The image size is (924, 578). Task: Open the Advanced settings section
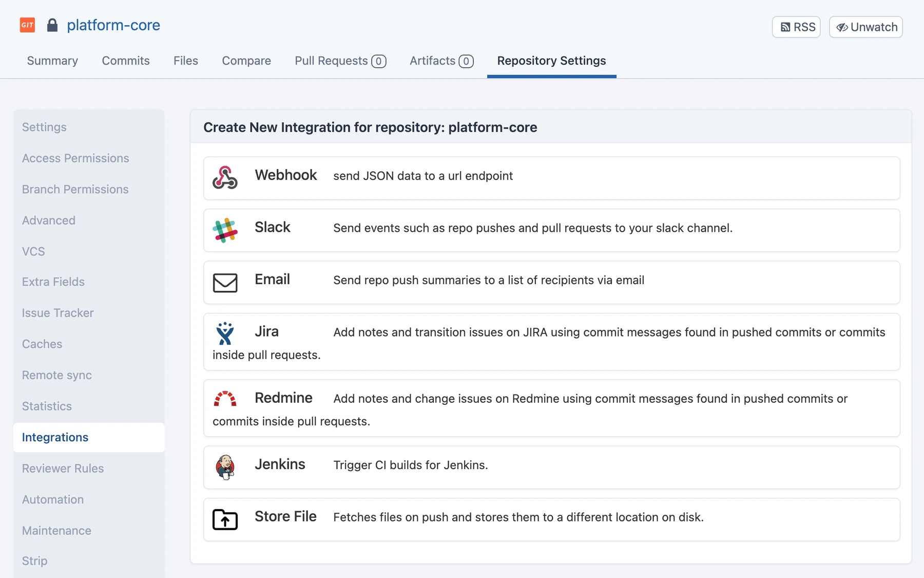pos(89,220)
